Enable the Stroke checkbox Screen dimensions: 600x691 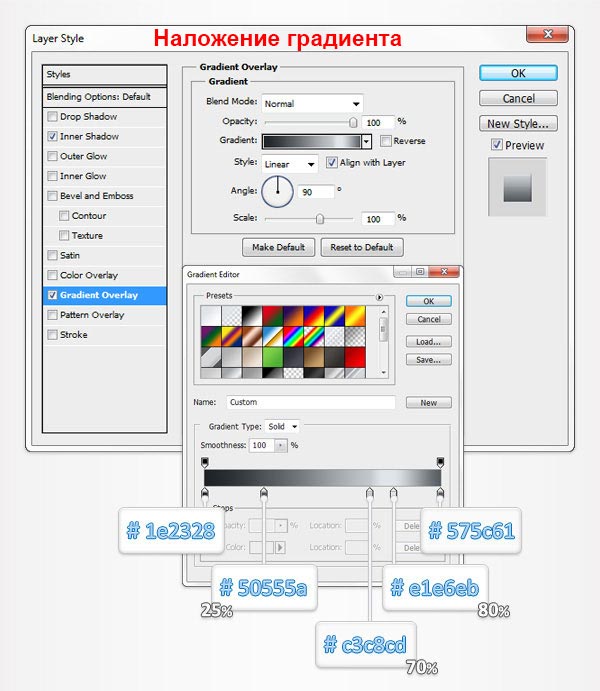[x=52, y=334]
